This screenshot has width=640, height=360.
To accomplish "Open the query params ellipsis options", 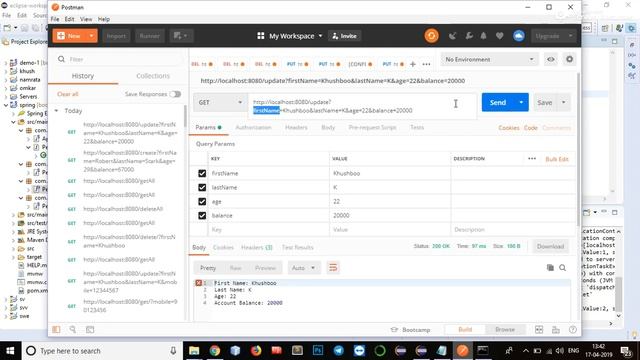I will point(532,159).
